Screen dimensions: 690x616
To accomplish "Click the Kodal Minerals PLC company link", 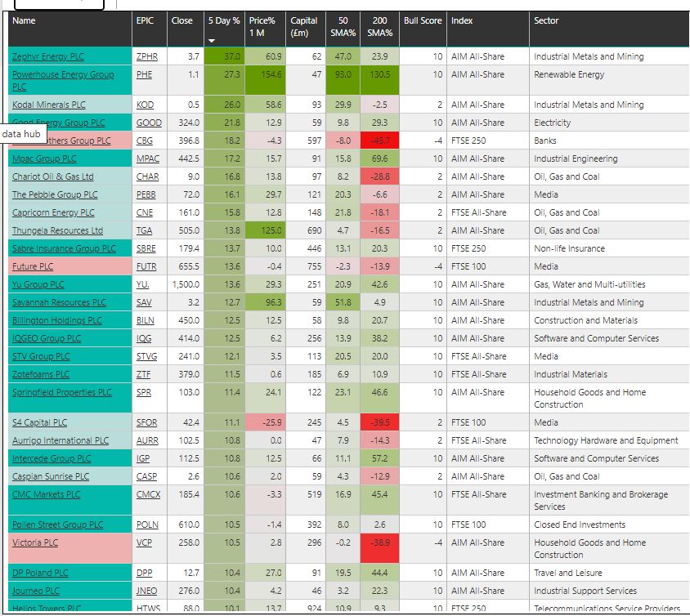I will pyautogui.click(x=48, y=105).
